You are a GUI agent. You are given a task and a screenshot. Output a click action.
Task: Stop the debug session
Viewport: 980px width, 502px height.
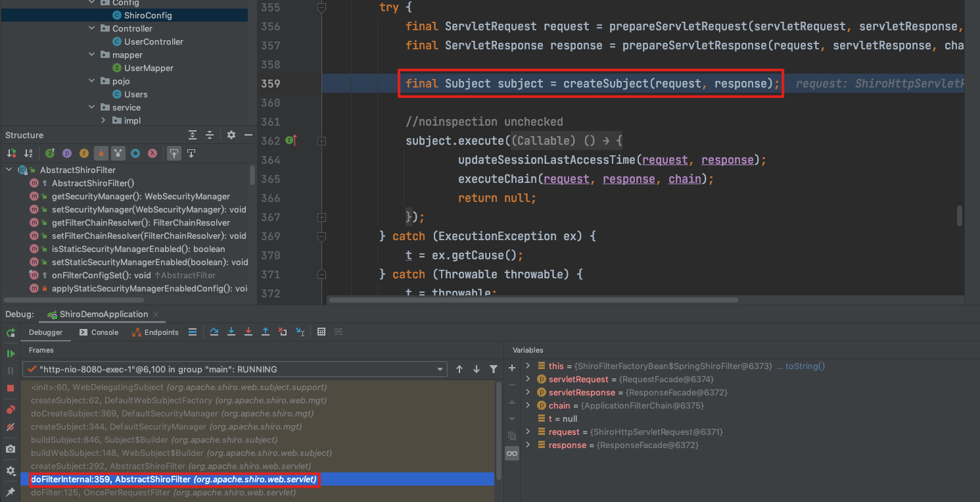[x=11, y=388]
